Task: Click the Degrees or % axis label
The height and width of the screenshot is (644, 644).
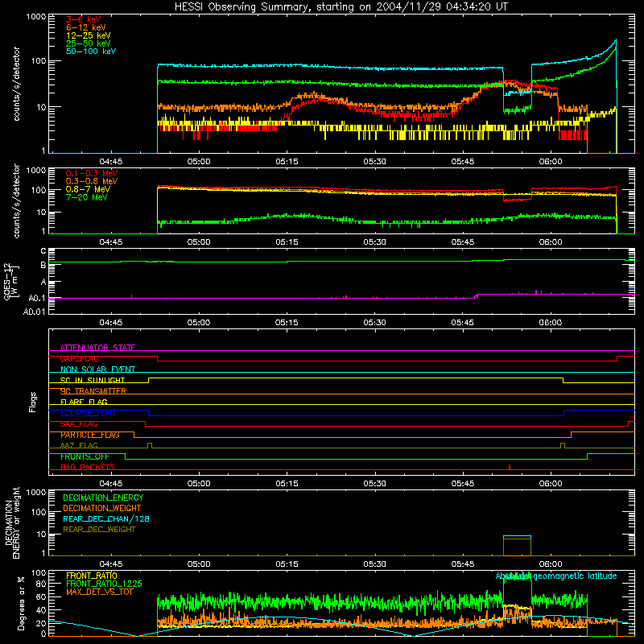Action: tap(21, 603)
